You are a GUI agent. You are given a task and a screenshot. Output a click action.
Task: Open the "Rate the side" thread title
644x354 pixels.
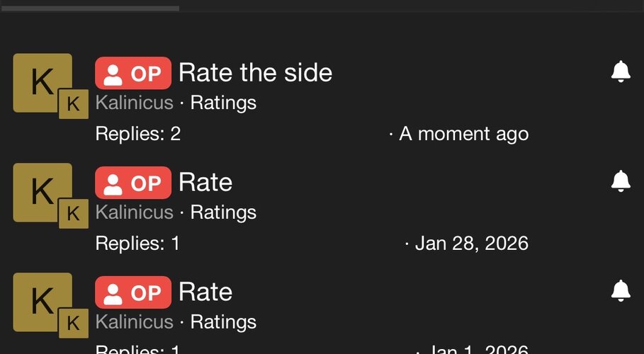click(255, 72)
